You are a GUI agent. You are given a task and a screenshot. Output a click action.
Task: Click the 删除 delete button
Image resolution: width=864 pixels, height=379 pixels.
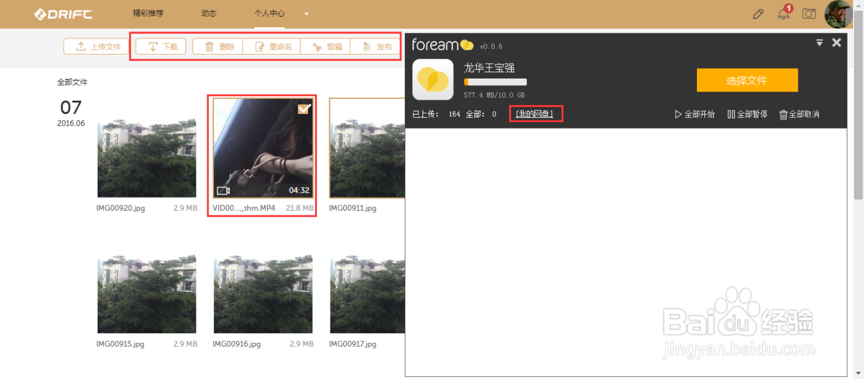pyautogui.click(x=218, y=47)
